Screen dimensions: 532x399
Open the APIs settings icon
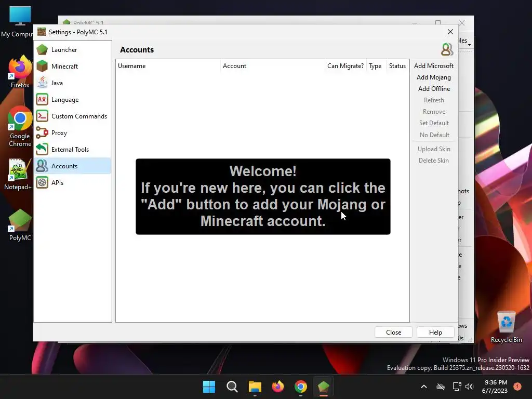point(42,182)
